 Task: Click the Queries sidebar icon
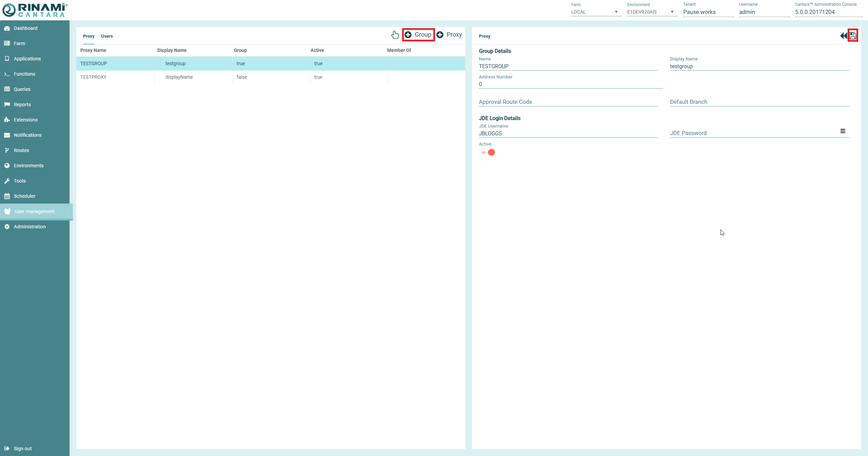tap(7, 89)
